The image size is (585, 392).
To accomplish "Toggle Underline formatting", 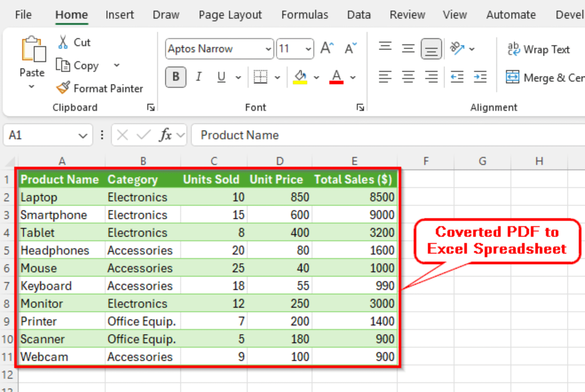I will click(x=221, y=77).
